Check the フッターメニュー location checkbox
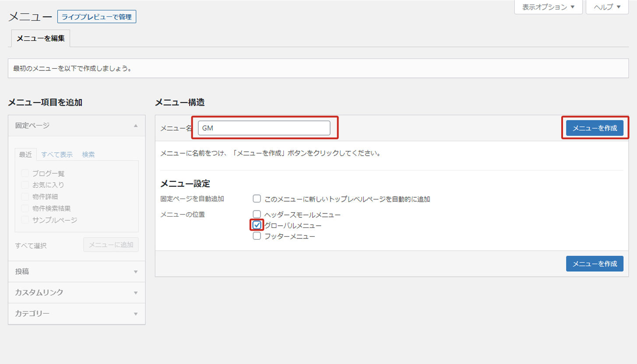This screenshot has width=637, height=364. [x=257, y=236]
